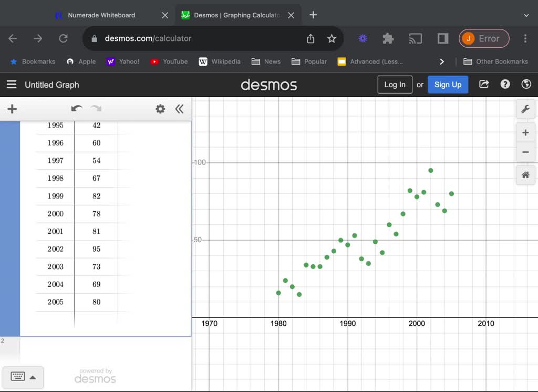Image resolution: width=538 pixels, height=392 pixels.
Task: Show the on-screen keyboard toggle
Action: [23, 377]
